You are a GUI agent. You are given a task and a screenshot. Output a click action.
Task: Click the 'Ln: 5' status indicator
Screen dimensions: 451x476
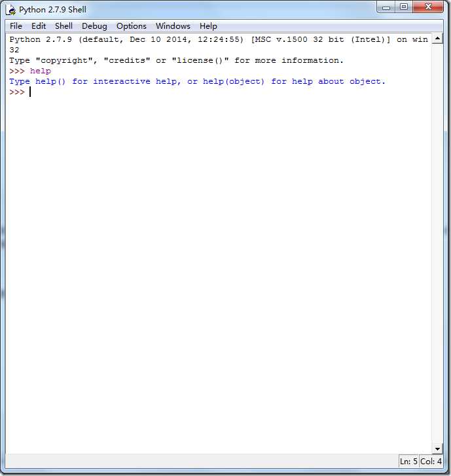pyautogui.click(x=408, y=462)
